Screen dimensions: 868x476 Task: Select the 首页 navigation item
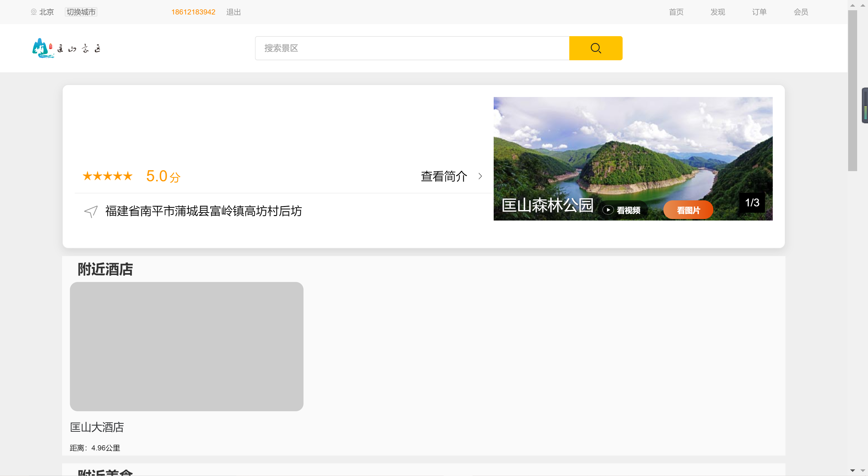coord(676,12)
